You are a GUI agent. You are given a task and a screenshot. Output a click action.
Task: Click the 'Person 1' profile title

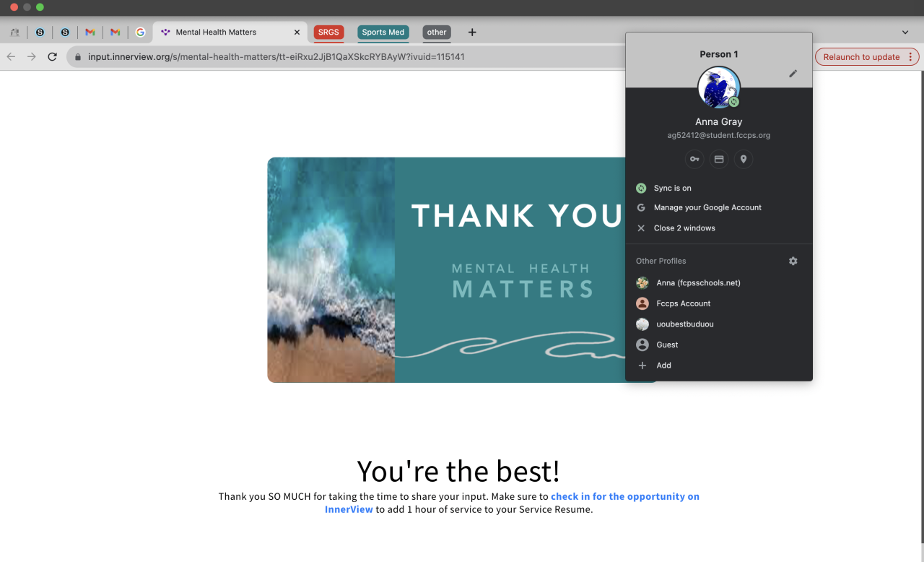click(x=719, y=54)
